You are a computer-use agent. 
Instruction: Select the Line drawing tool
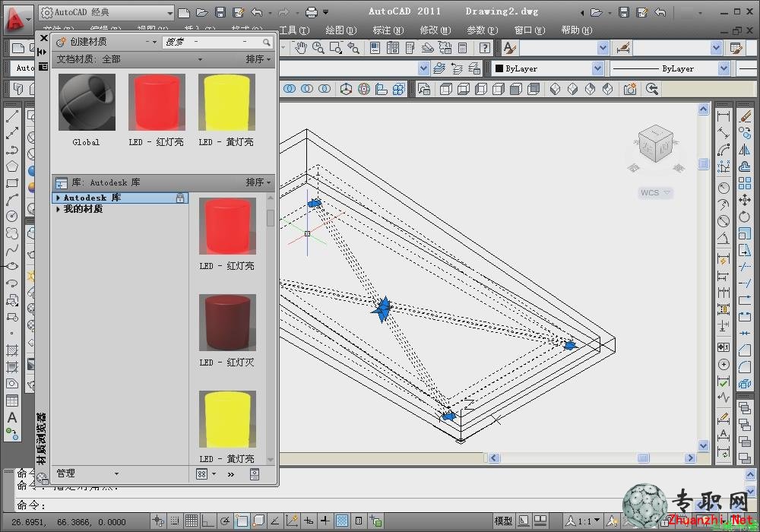[x=12, y=116]
